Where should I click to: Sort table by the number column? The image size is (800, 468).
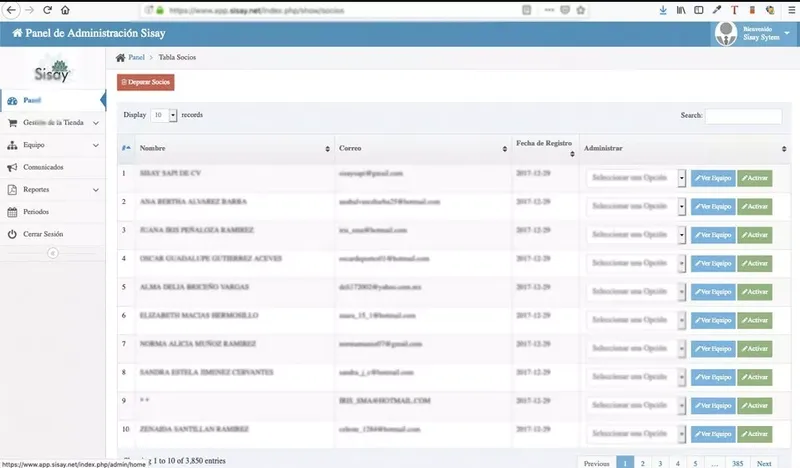point(126,148)
